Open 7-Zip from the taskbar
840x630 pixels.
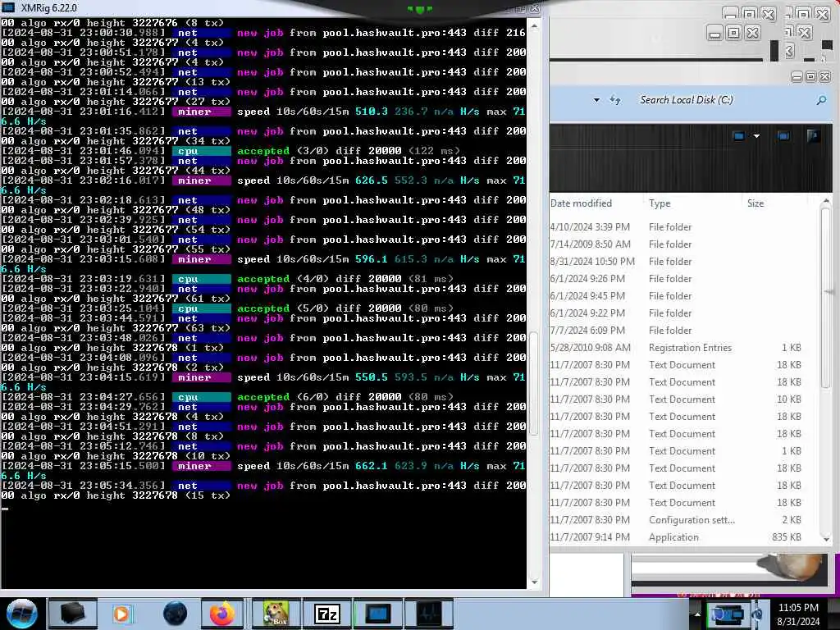[327, 614]
